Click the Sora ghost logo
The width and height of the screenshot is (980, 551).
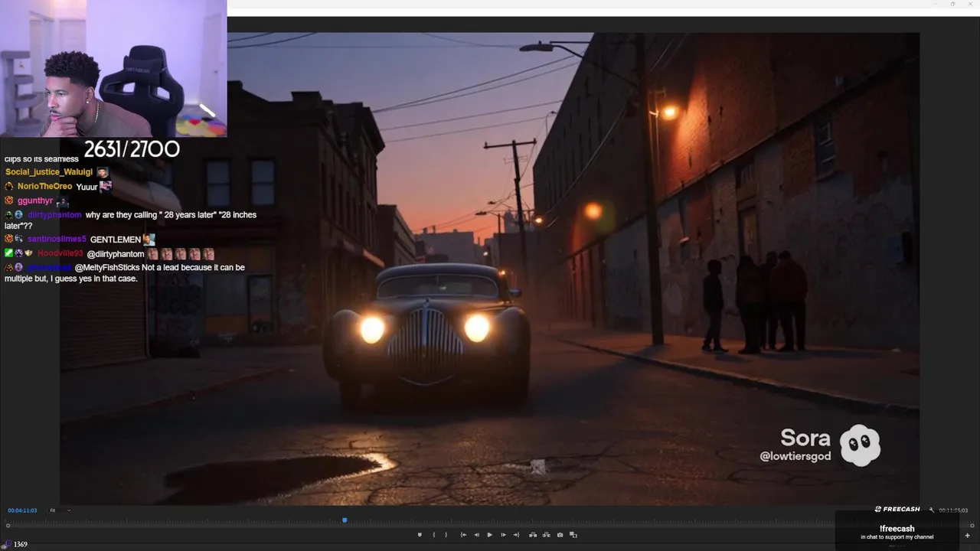click(x=860, y=445)
